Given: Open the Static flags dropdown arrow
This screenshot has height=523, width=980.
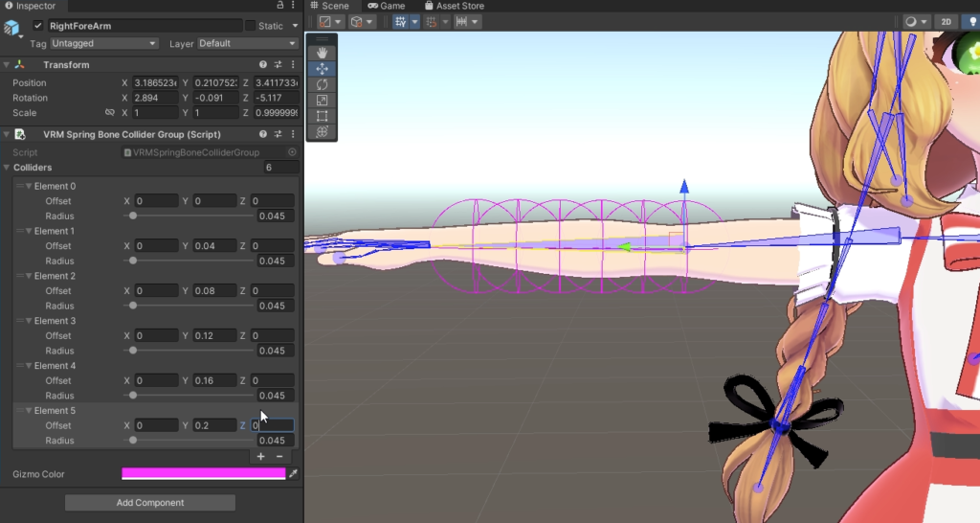Looking at the screenshot, I should [x=295, y=26].
